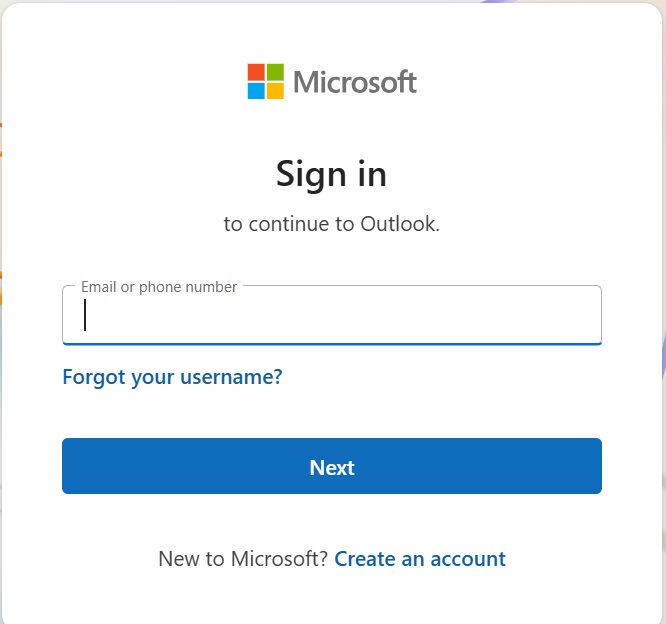This screenshot has width=666, height=624.
Task: Click the blue underline of the email field
Action: (331, 343)
